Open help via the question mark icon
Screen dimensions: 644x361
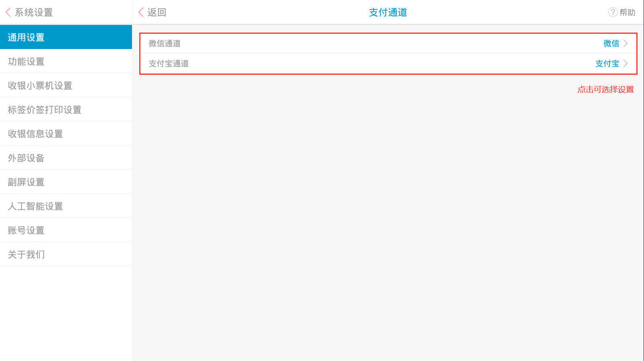pos(613,12)
